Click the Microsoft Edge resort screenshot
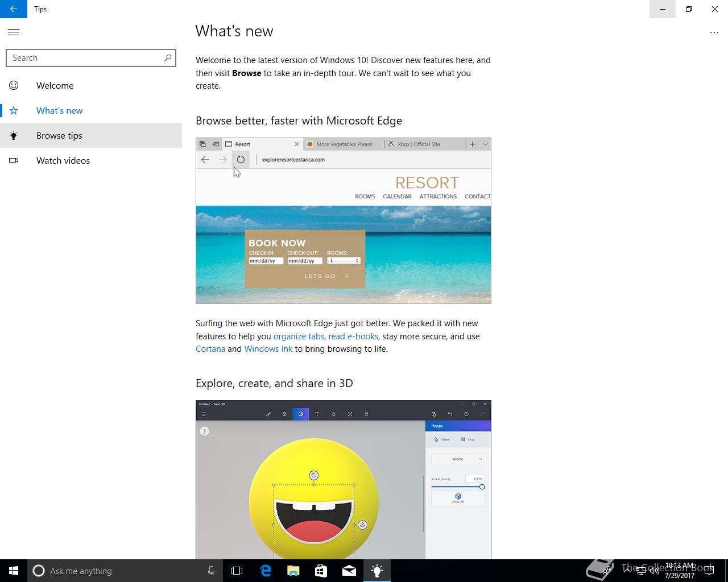 tap(344, 221)
